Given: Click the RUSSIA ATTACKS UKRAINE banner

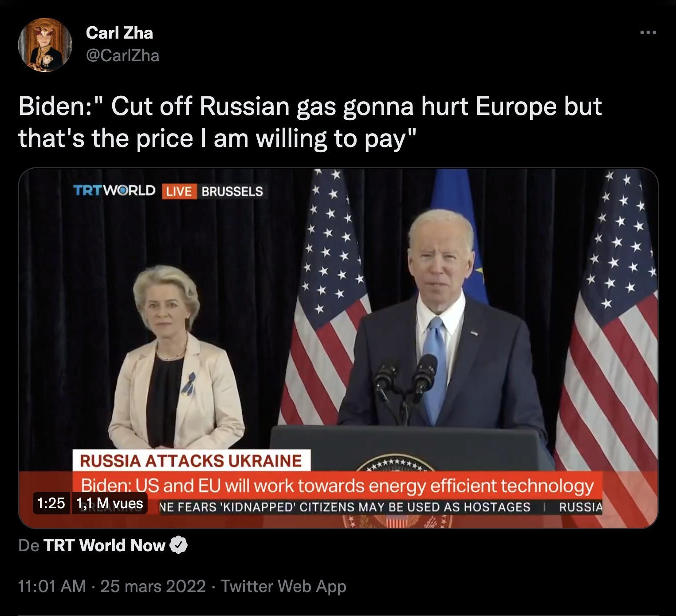Looking at the screenshot, I should tap(191, 461).
